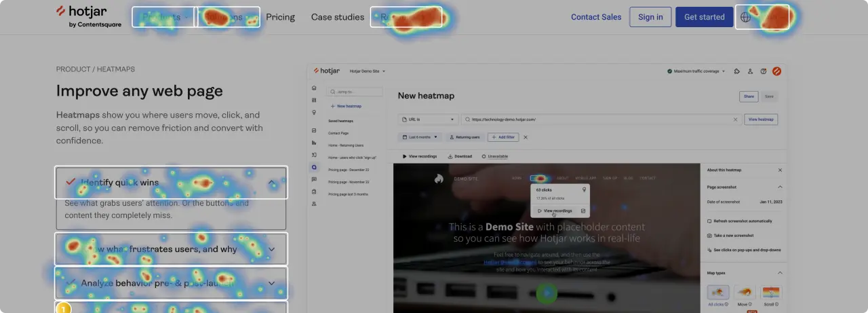Image resolution: width=868 pixels, height=313 pixels.
Task: Select Home - Returning Users saved heatmap
Action: click(346, 145)
